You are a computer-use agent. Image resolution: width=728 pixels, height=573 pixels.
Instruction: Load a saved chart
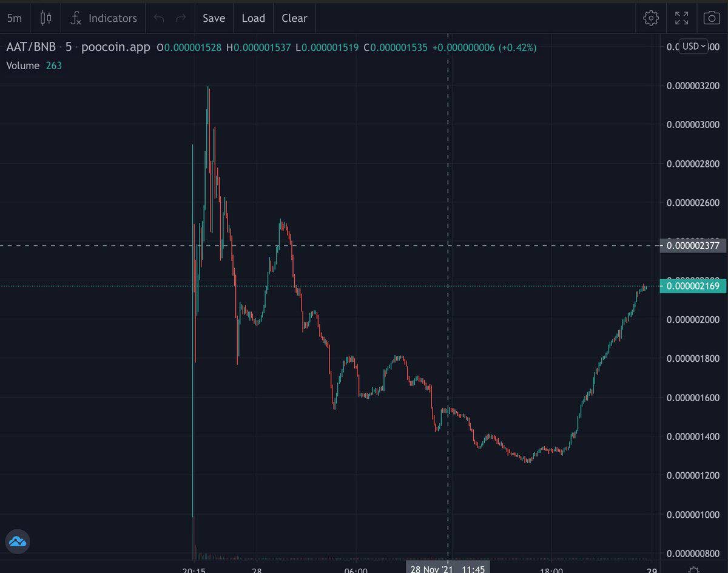(x=253, y=18)
